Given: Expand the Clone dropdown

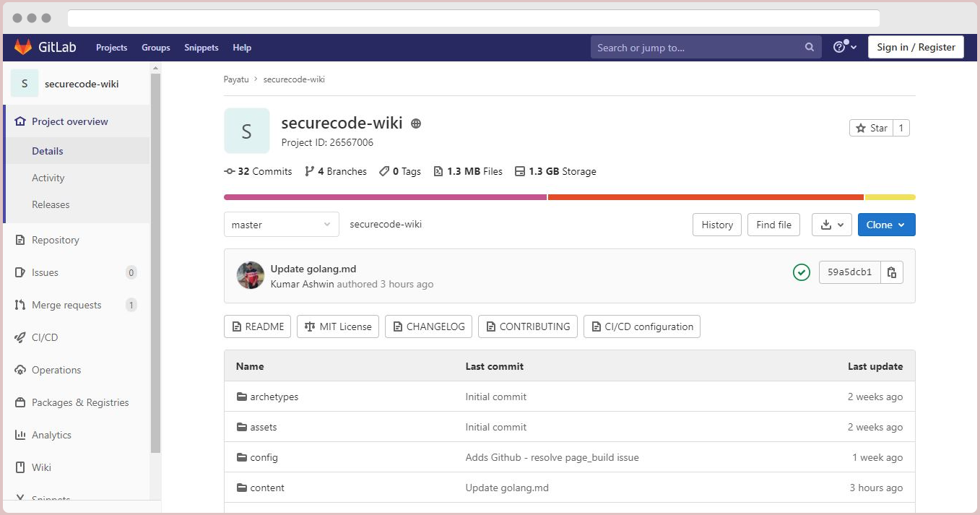Looking at the screenshot, I should point(886,224).
